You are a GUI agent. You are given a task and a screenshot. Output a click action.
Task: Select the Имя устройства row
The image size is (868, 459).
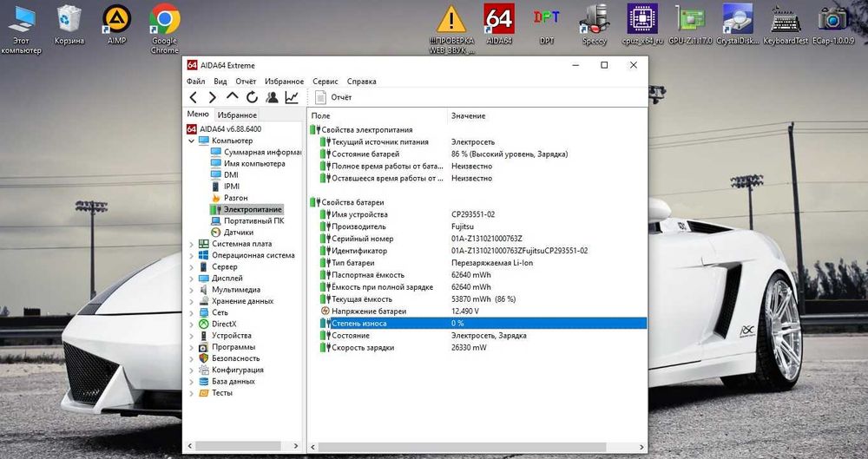click(x=477, y=214)
